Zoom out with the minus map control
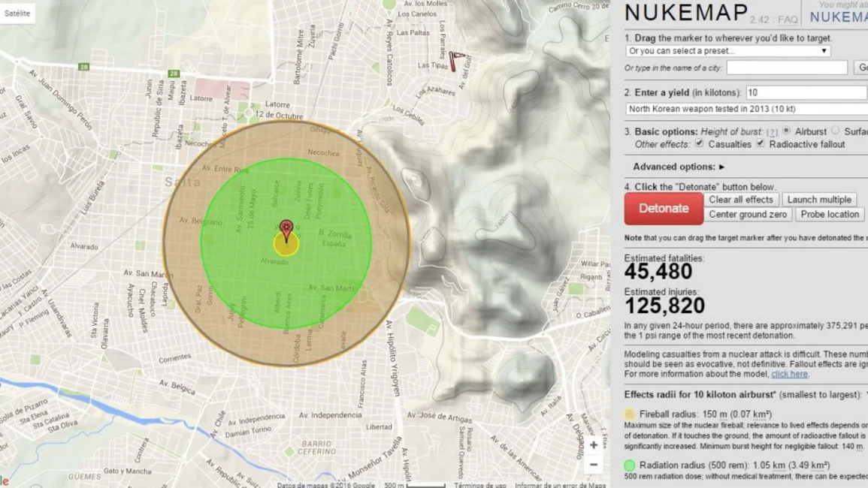Viewport: 868px width, 488px height. click(594, 465)
